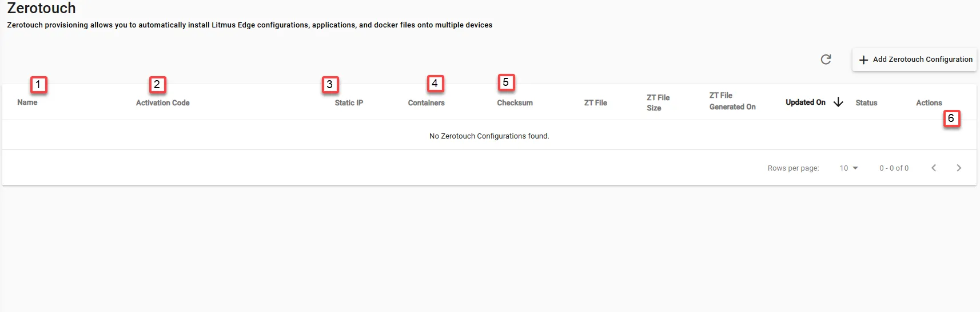Image resolution: width=980 pixels, height=312 pixels.
Task: Click the Containers column header
Action: (426, 102)
